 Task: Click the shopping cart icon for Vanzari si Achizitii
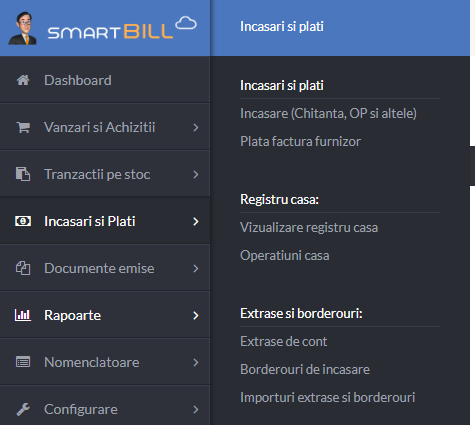coord(23,127)
